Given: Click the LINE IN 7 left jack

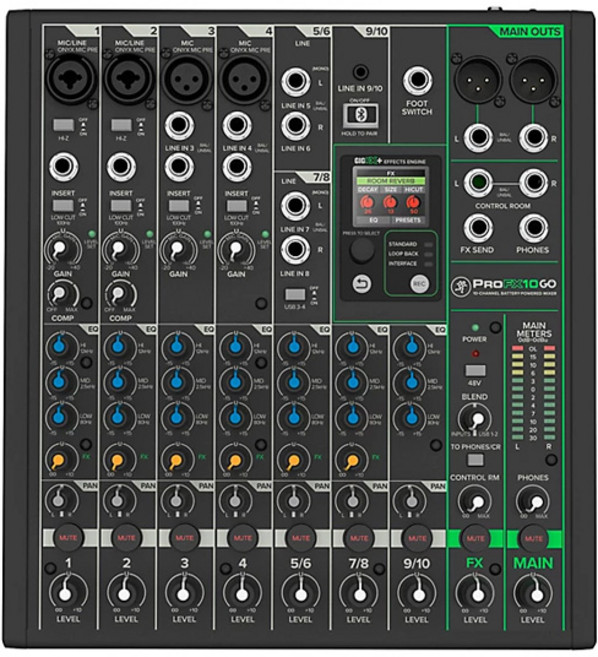Looking at the screenshot, I should pyautogui.click(x=295, y=206).
